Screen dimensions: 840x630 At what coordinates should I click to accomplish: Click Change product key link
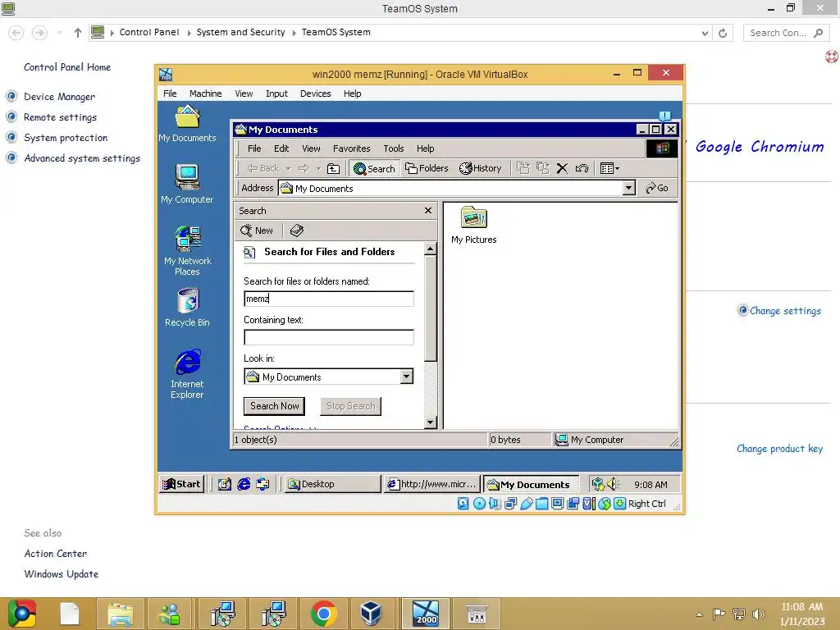click(779, 449)
